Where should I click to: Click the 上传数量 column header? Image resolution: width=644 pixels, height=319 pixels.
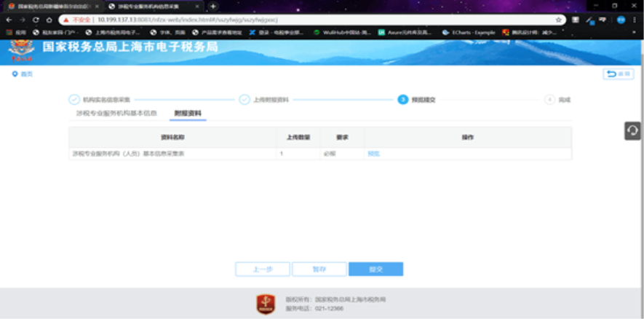coord(298,138)
